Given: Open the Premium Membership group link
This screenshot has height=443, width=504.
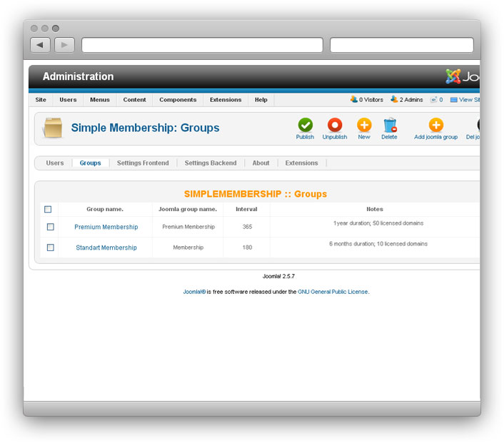Looking at the screenshot, I should 106,227.
